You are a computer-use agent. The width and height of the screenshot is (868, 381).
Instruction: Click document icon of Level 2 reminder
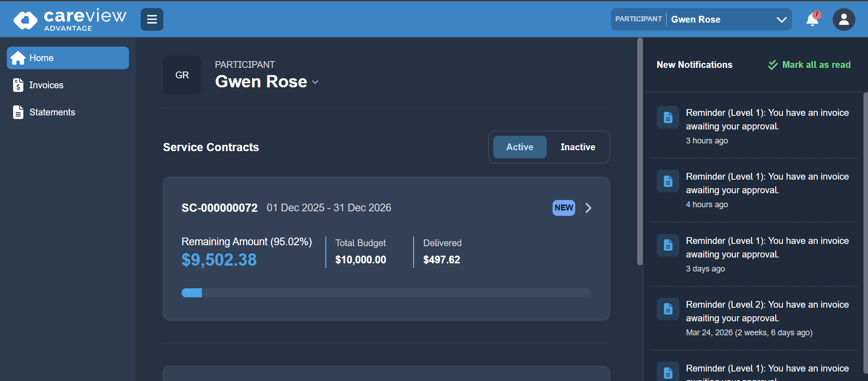(668, 309)
